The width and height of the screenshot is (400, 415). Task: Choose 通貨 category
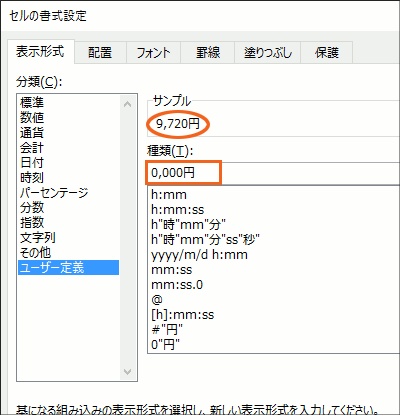pyautogui.click(x=32, y=132)
